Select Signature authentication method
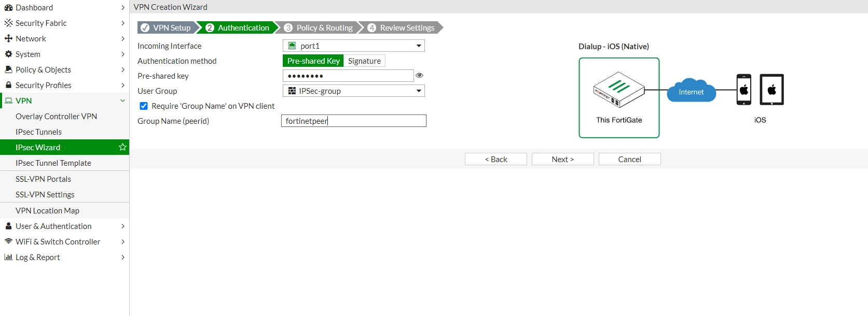 click(x=364, y=61)
